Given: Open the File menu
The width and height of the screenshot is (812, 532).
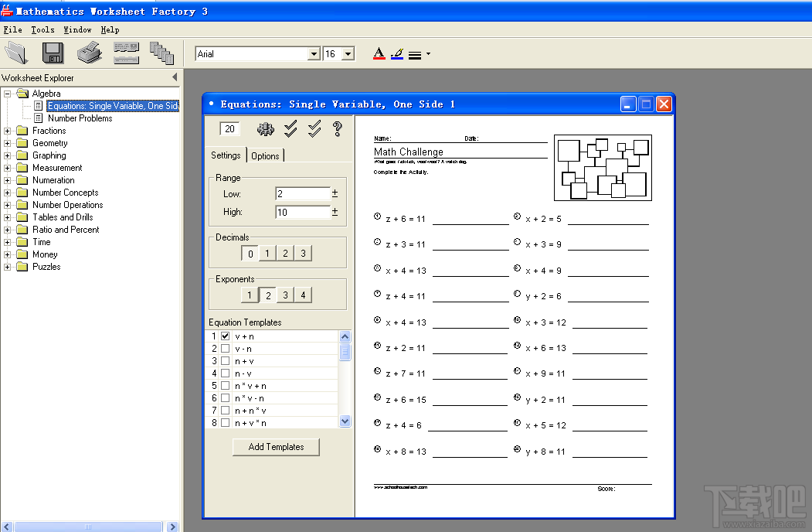Looking at the screenshot, I should 12,29.
